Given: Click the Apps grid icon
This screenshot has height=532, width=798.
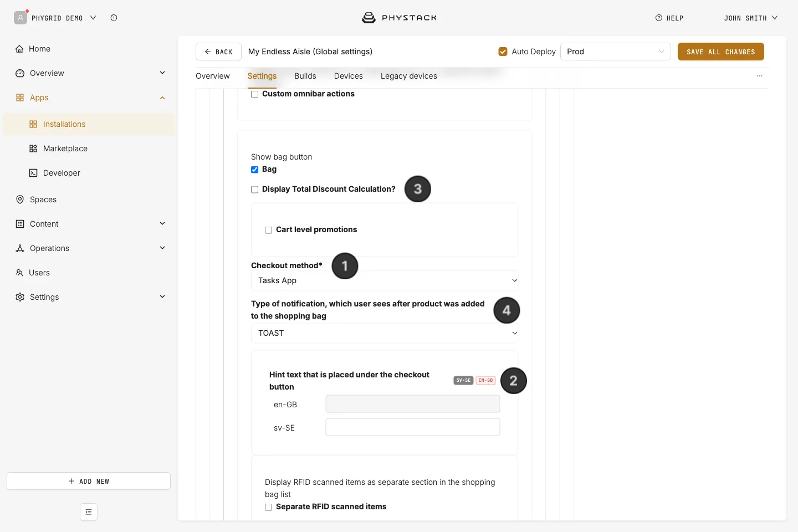Looking at the screenshot, I should pos(20,98).
